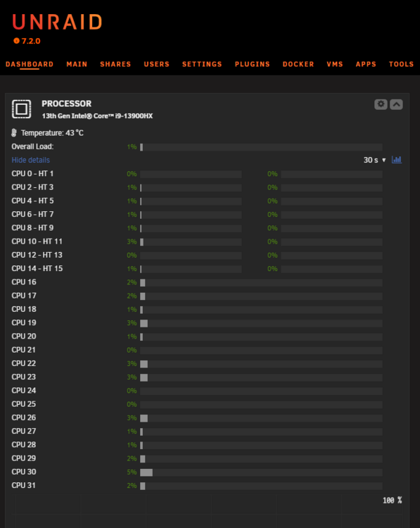Click the Overall Load 1% value
Viewport: 420px width, 528px height.
[132, 147]
